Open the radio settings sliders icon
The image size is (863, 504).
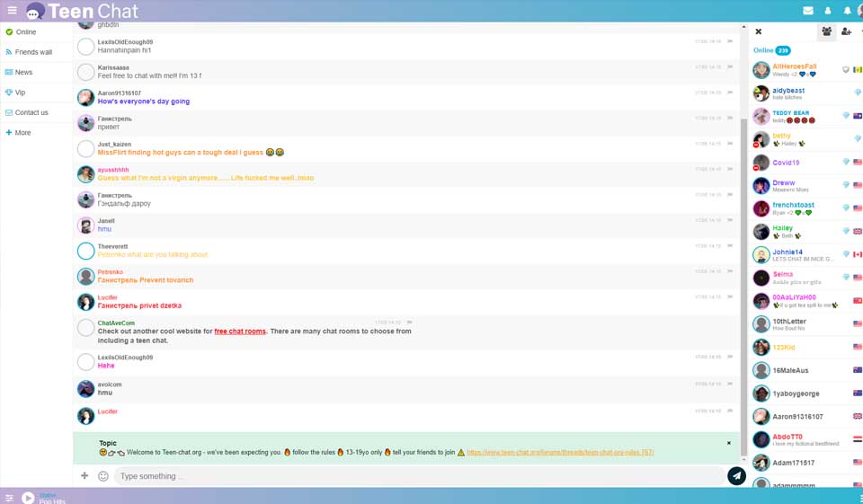(9, 498)
